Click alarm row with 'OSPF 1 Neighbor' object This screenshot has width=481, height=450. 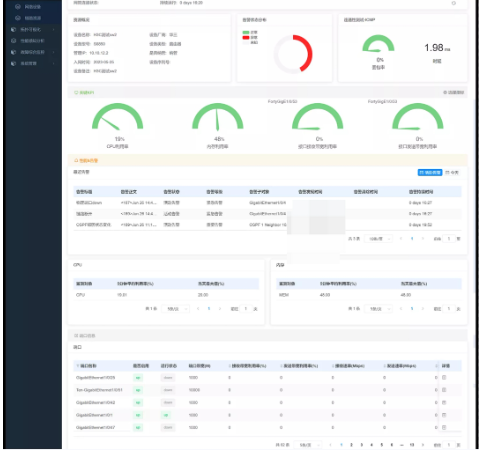coord(267,225)
